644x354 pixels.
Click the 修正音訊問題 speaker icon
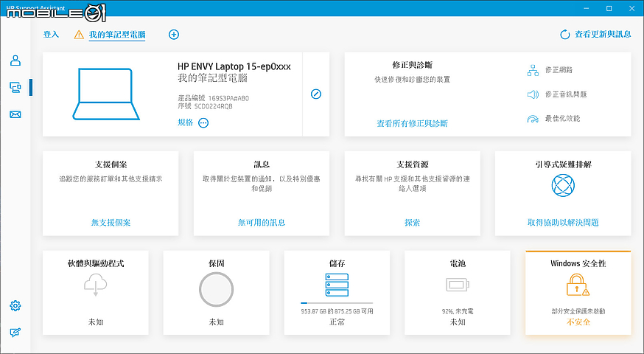pyautogui.click(x=533, y=94)
